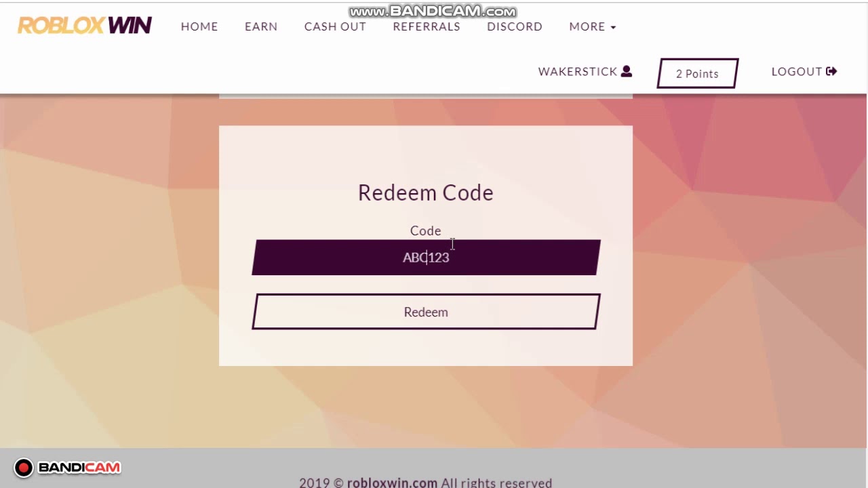Go to the EARN page
This screenshot has width=868, height=488.
(x=261, y=26)
